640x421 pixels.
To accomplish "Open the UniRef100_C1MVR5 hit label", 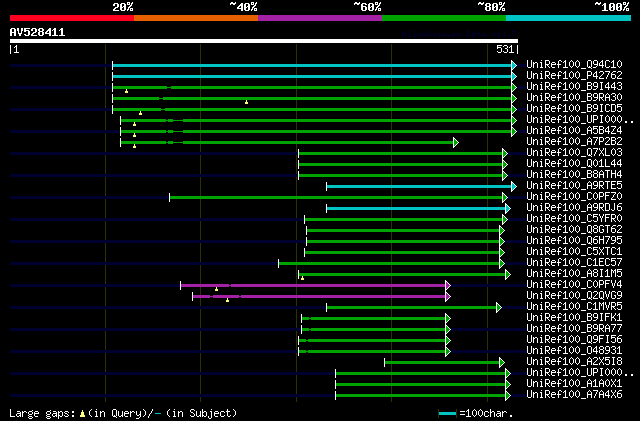I will pyautogui.click(x=574, y=307).
